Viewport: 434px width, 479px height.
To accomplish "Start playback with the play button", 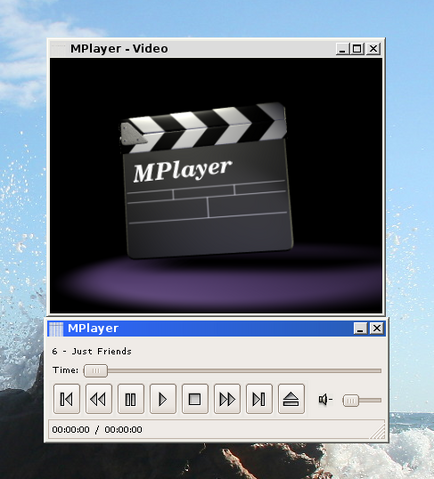I will click(x=163, y=399).
